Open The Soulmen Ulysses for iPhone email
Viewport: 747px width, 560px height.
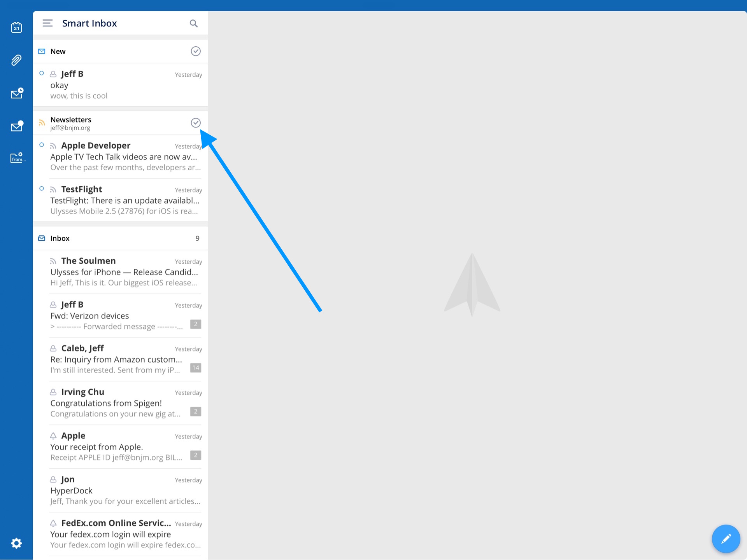[x=124, y=272]
